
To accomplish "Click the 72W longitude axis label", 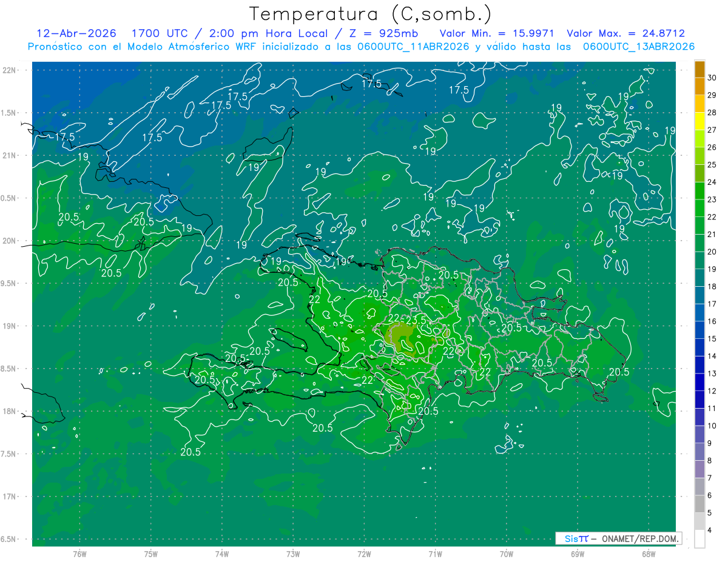I will pos(364,554).
